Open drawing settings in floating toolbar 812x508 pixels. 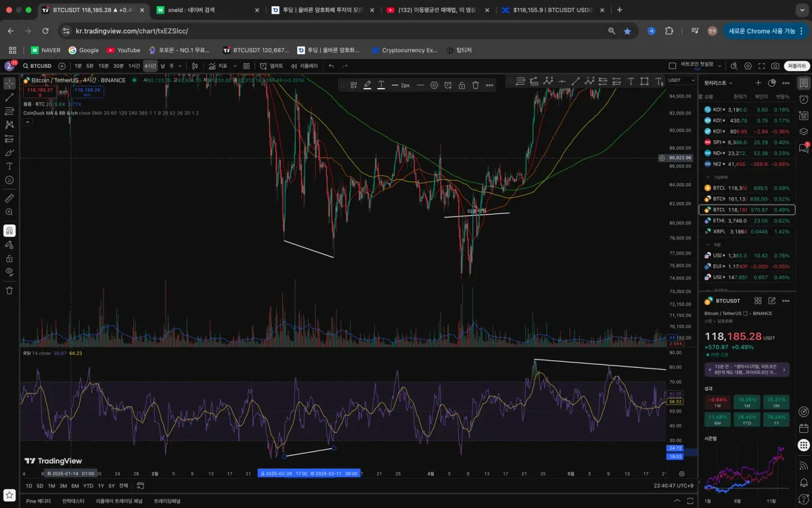point(434,85)
